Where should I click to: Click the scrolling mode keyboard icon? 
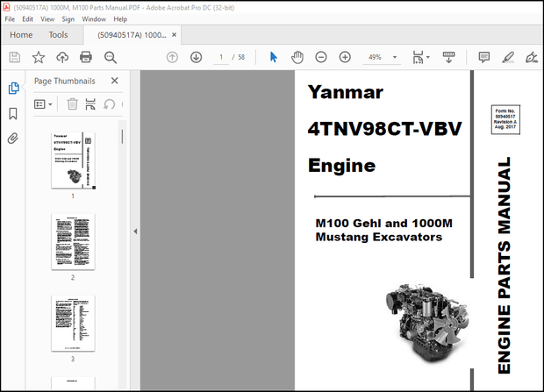click(448, 57)
